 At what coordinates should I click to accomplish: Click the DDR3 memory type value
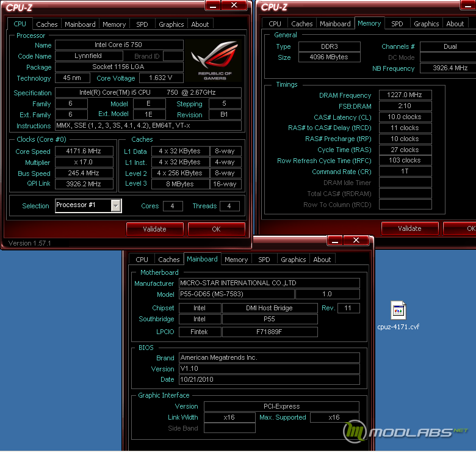(330, 46)
